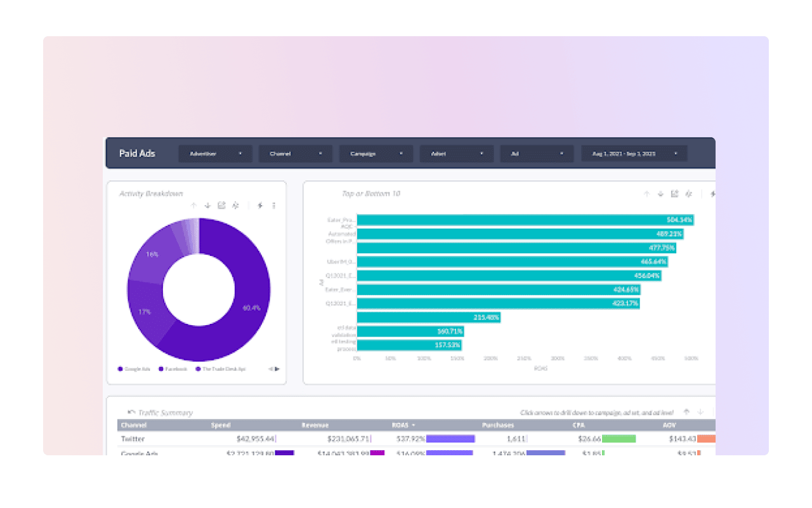Open the Advertiser filter dropdown

215,153
